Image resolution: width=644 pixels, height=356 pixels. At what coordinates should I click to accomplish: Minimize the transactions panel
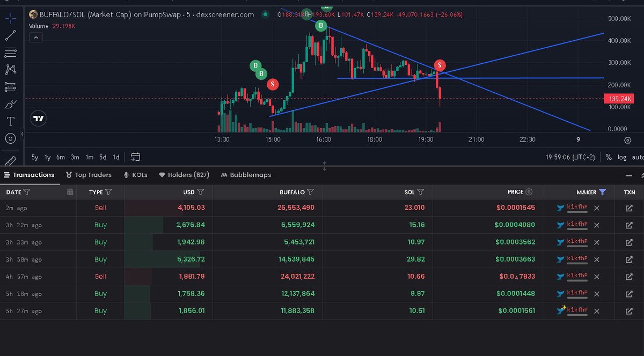(629, 175)
